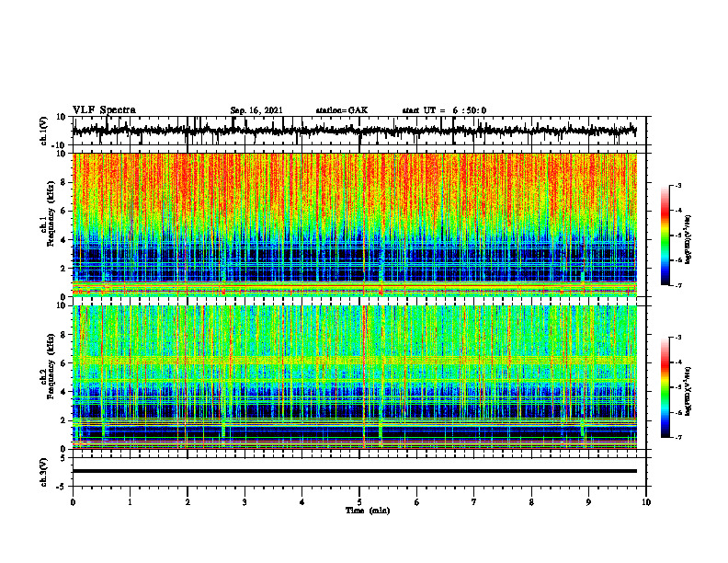Click the "5" tick on ch.3(V) axis
This screenshot has height=563, width=728.
pos(64,457)
